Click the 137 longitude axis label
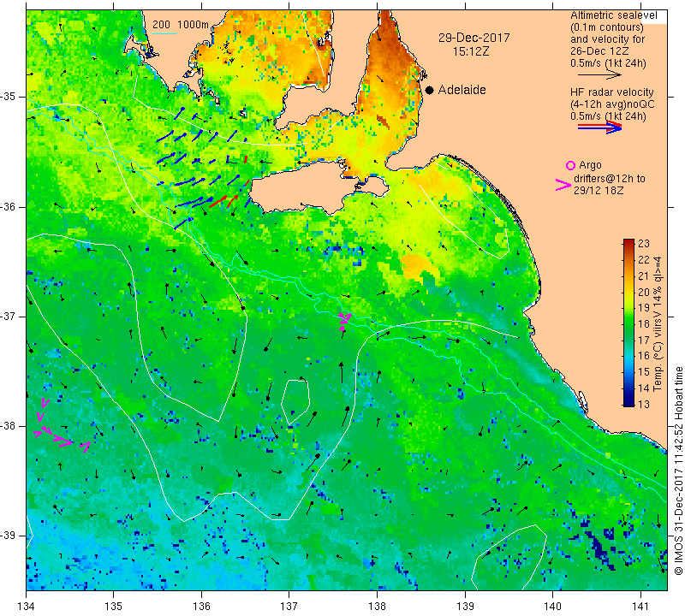 pyautogui.click(x=289, y=607)
